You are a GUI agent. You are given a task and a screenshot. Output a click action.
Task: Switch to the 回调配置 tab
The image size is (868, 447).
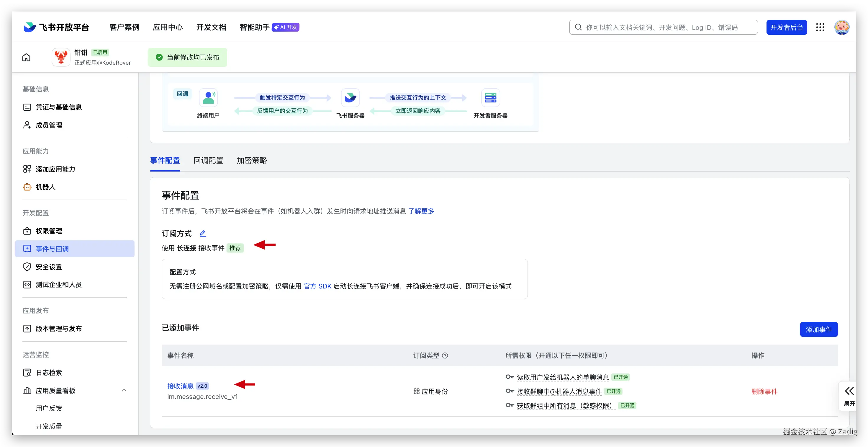[208, 160]
